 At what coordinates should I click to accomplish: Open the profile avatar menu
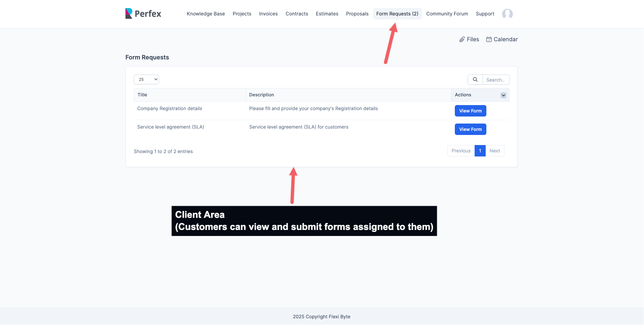click(507, 14)
